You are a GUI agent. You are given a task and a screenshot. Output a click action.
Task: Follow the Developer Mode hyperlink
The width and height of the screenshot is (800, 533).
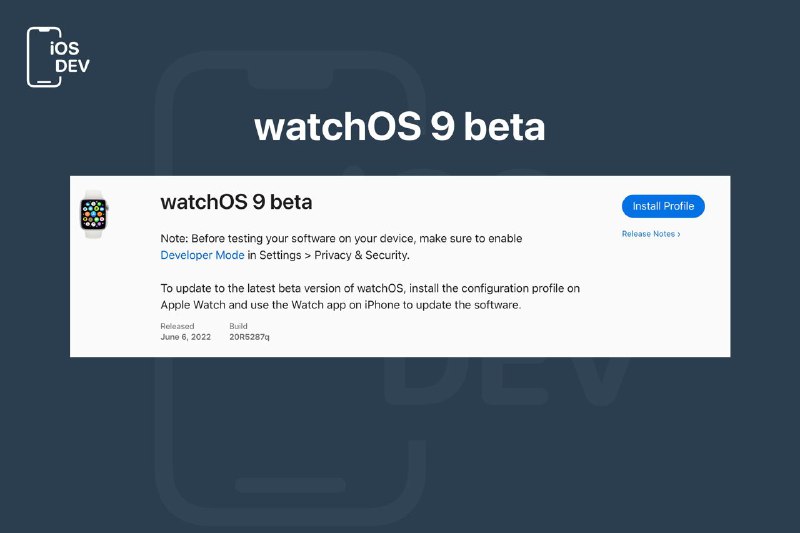202,255
